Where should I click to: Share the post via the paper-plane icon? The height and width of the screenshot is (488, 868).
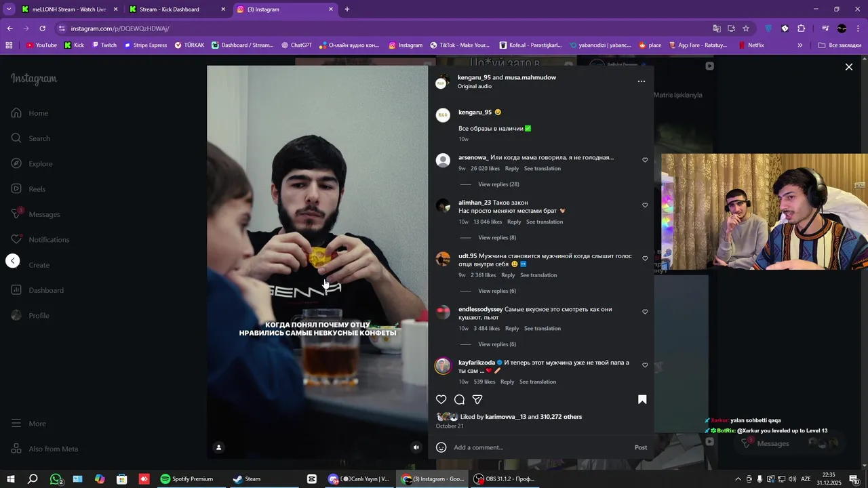click(477, 400)
